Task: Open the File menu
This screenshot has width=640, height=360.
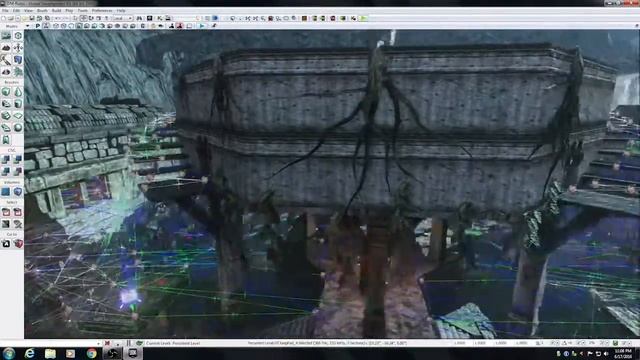Action: pyautogui.click(x=5, y=11)
